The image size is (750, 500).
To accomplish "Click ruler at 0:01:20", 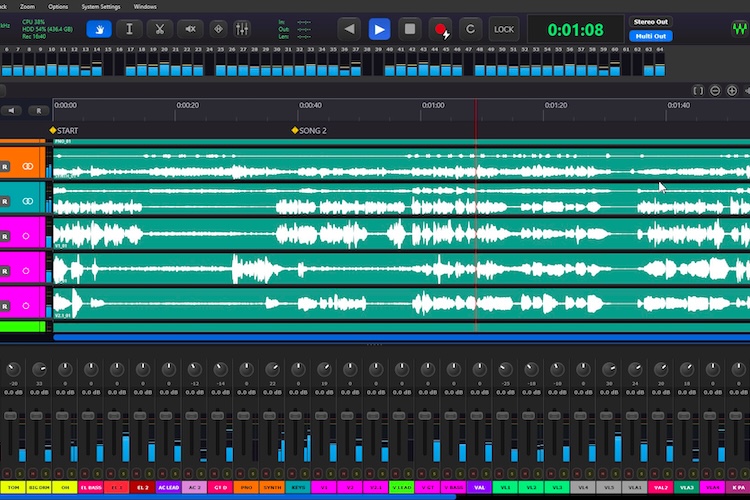I will [x=556, y=105].
